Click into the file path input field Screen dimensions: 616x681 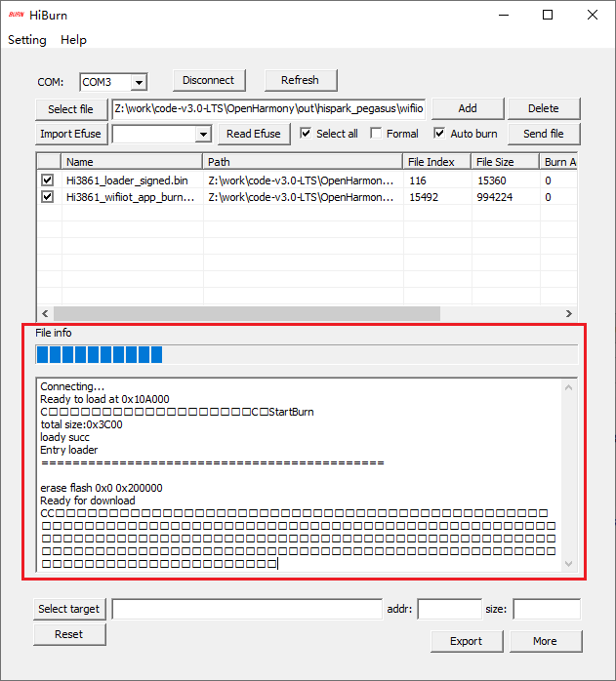click(x=268, y=108)
